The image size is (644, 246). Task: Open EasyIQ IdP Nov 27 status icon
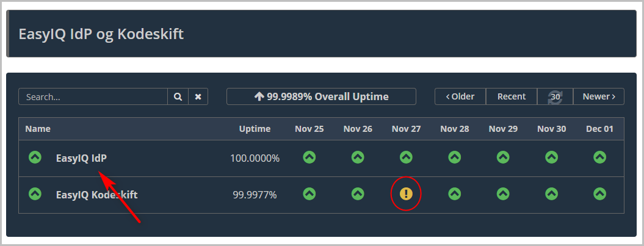click(x=406, y=157)
